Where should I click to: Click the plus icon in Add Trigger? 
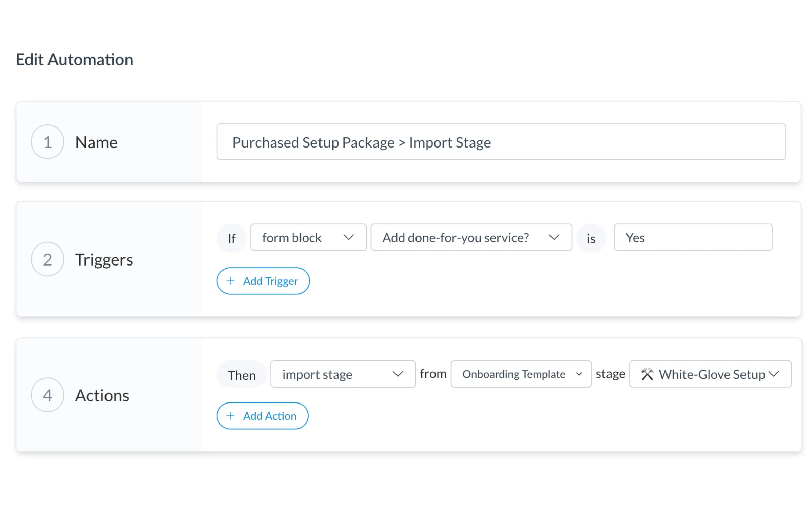[230, 281]
